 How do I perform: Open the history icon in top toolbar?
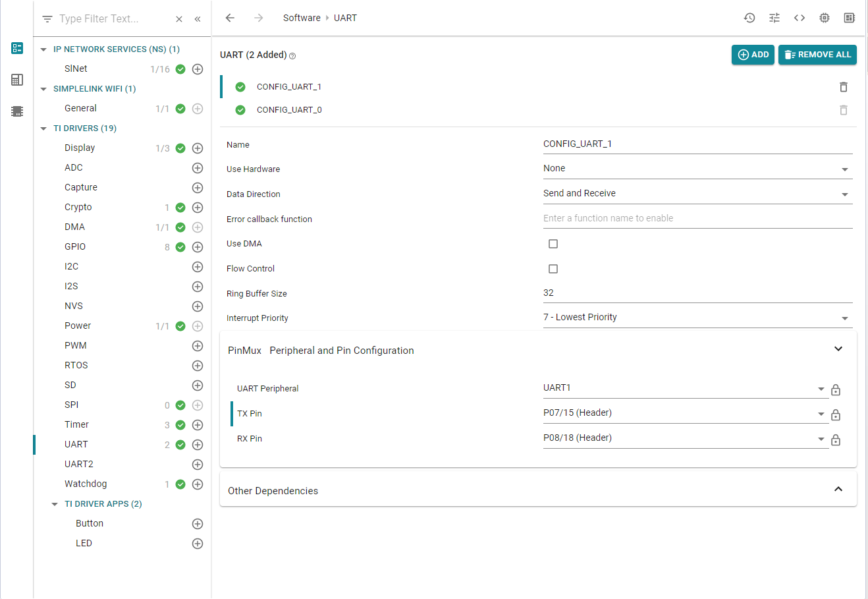pos(749,18)
